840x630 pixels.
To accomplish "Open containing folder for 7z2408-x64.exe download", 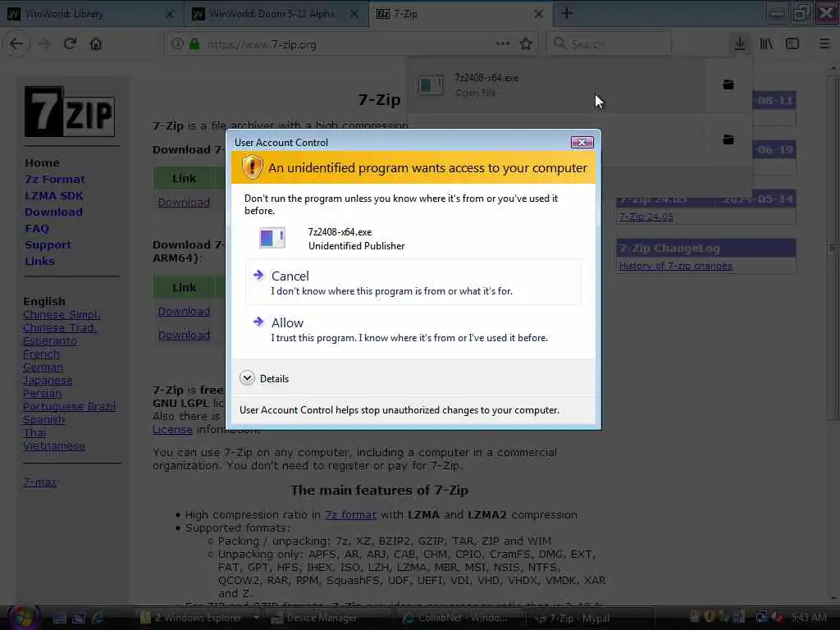I will pyautogui.click(x=728, y=84).
